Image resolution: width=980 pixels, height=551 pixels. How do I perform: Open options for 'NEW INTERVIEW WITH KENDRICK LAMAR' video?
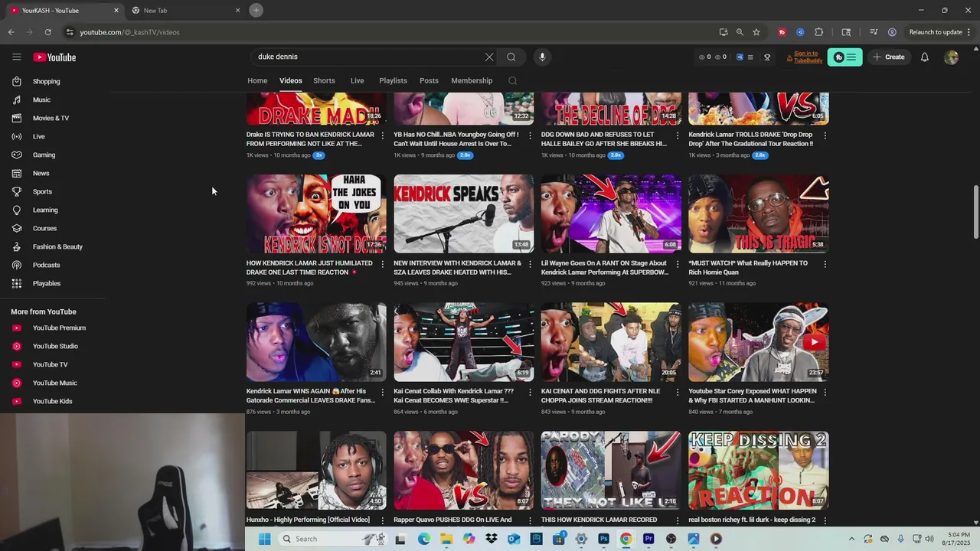(530, 264)
